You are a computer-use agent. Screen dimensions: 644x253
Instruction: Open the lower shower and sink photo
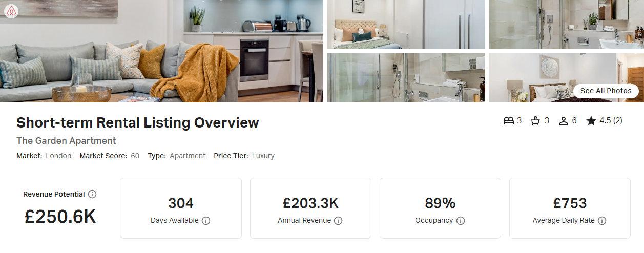point(406,78)
